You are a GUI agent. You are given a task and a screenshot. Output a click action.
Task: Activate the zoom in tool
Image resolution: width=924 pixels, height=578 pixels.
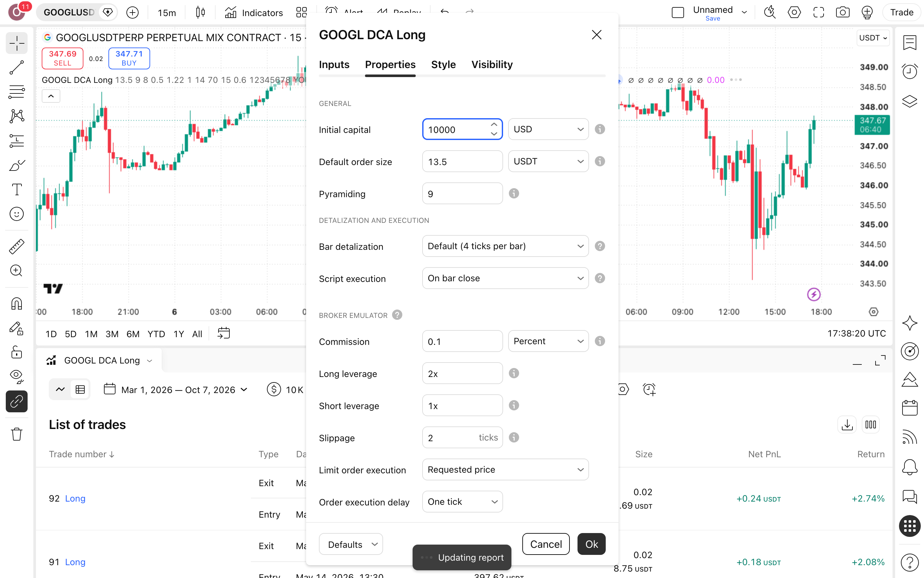pos(16,271)
